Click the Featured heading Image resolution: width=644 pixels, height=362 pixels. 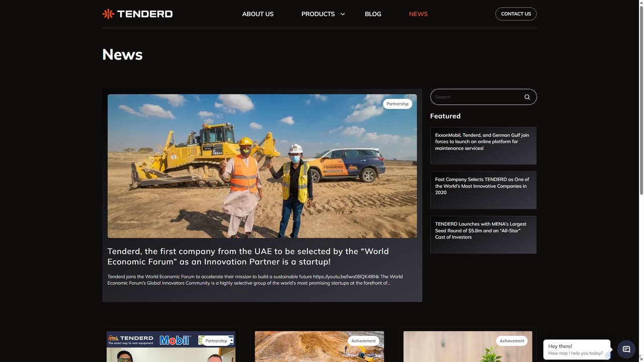coord(445,116)
